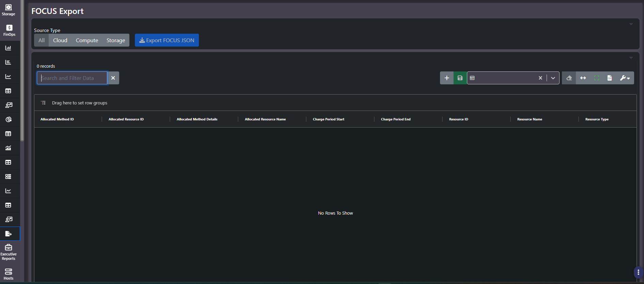Open Hosts in the sidebar
The width and height of the screenshot is (644, 284).
(9, 274)
